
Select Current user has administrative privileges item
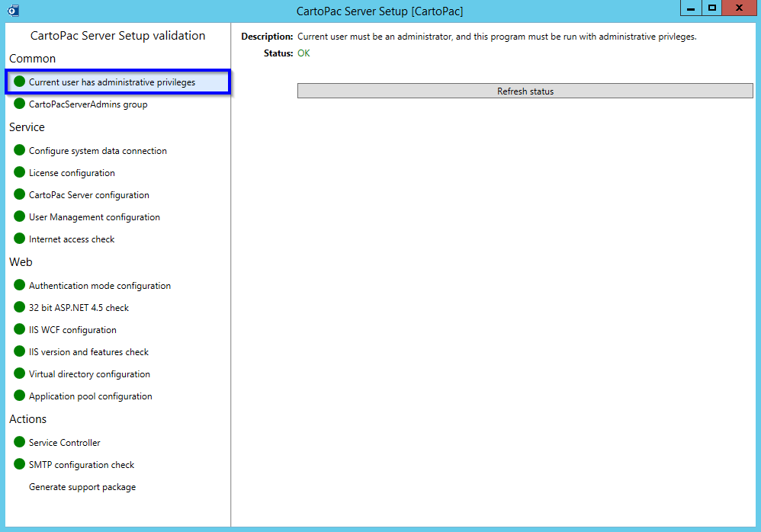[118, 82]
